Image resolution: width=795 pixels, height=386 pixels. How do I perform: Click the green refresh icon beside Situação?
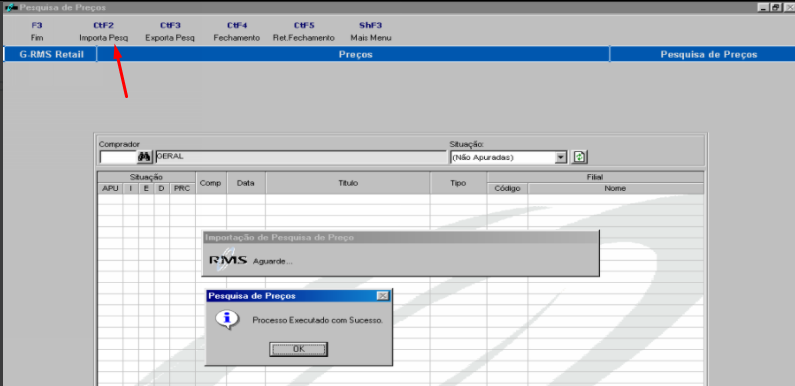click(579, 157)
